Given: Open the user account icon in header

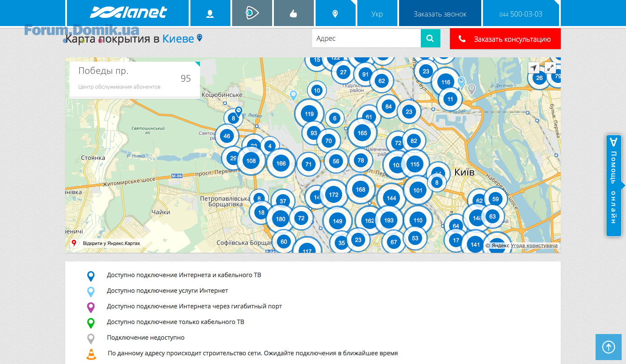Looking at the screenshot, I should (x=210, y=13).
